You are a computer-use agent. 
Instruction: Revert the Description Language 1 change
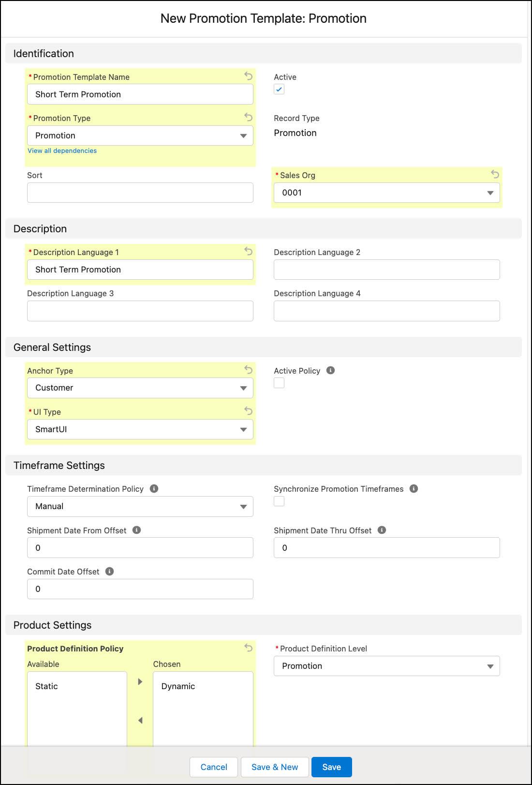(248, 252)
